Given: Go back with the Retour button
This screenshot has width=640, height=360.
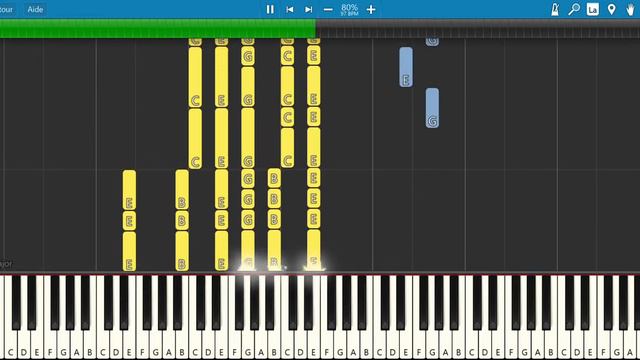Looking at the screenshot, I should point(6,9).
